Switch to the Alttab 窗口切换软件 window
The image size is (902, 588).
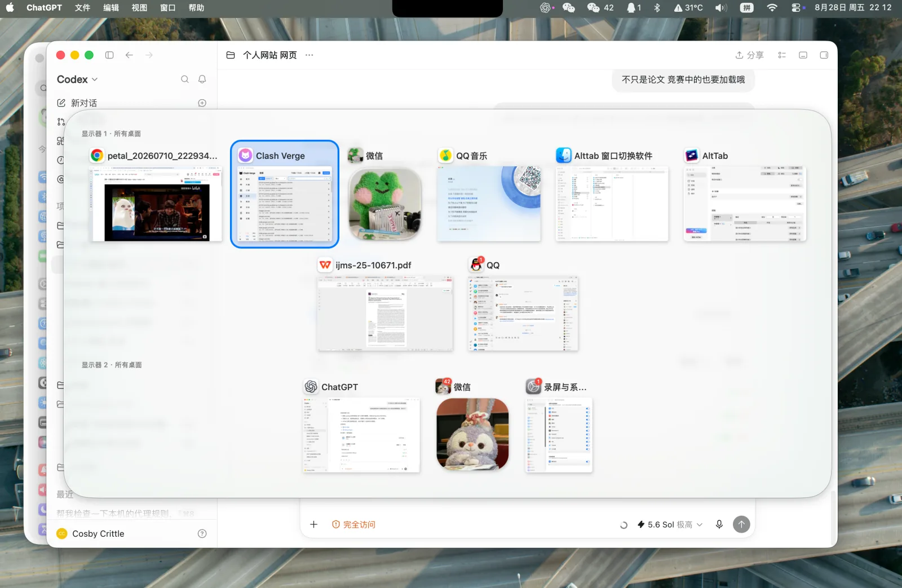pyautogui.click(x=612, y=204)
